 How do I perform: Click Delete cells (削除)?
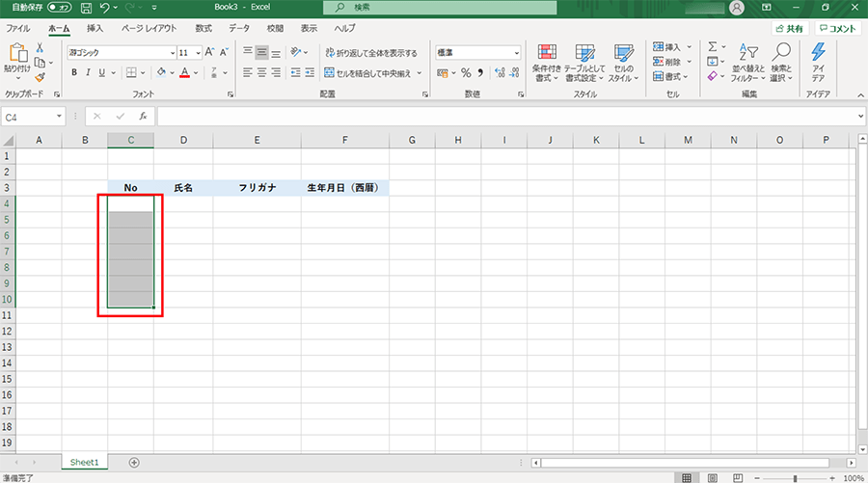coord(665,62)
